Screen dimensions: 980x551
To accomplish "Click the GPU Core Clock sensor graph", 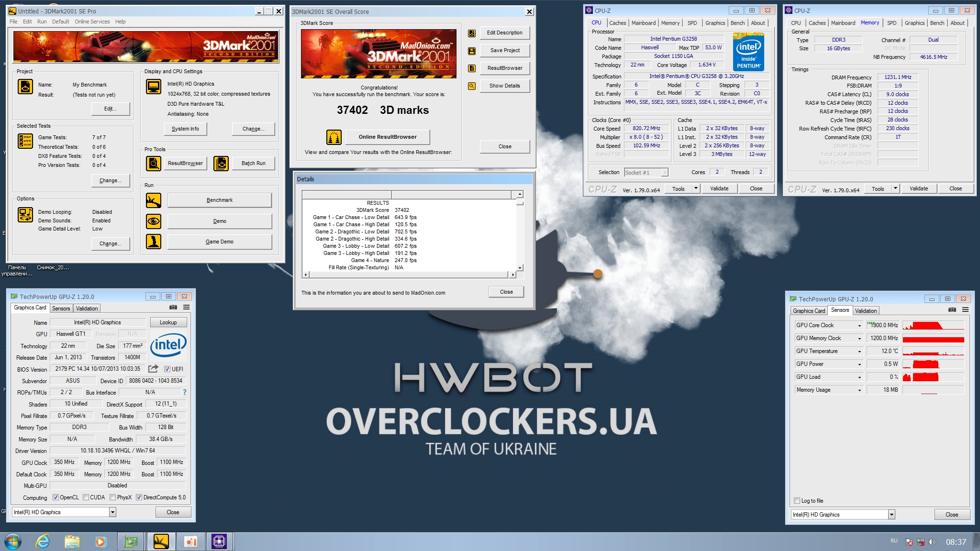I will click(x=933, y=325).
